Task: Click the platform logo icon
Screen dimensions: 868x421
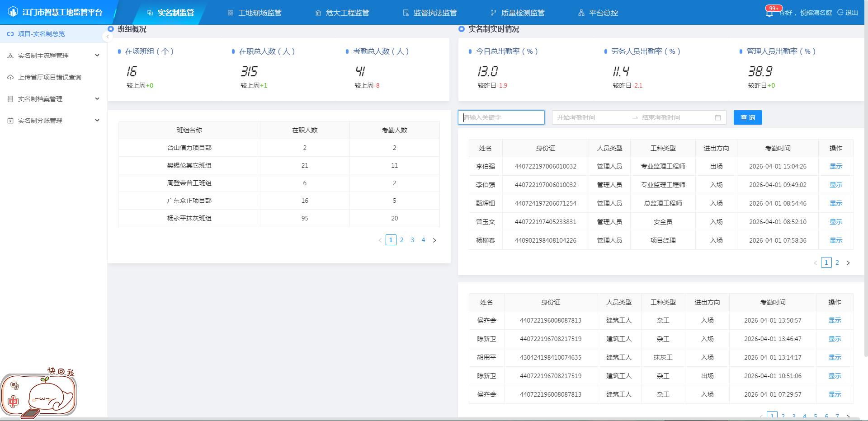Action: point(13,12)
